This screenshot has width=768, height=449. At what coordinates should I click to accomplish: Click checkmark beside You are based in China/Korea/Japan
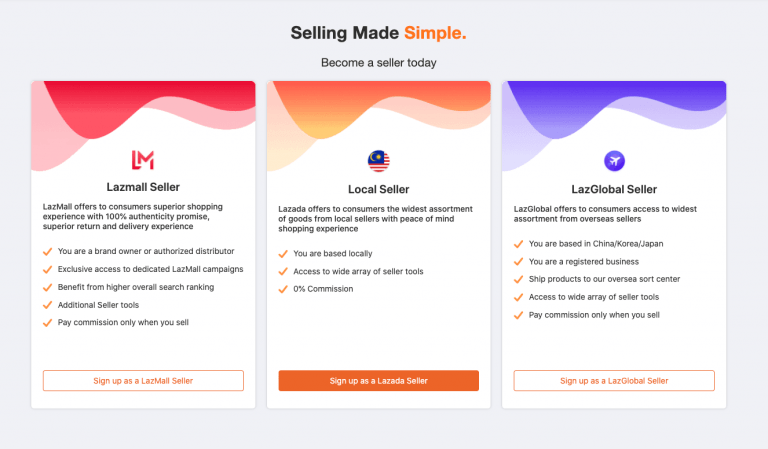(x=518, y=244)
